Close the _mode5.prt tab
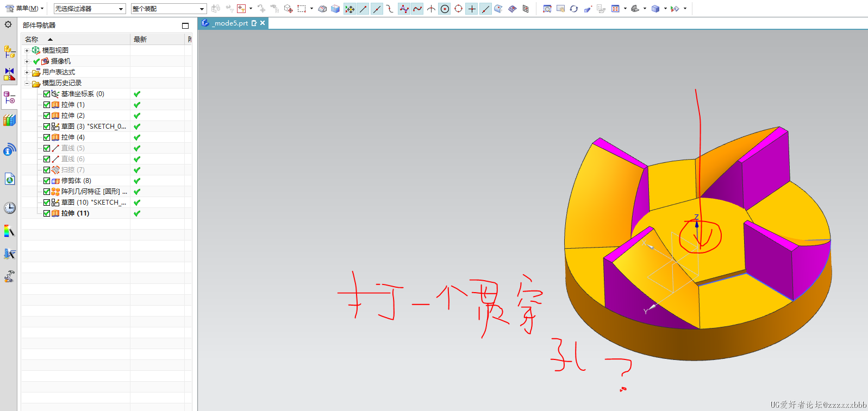868x411 pixels. [263, 23]
